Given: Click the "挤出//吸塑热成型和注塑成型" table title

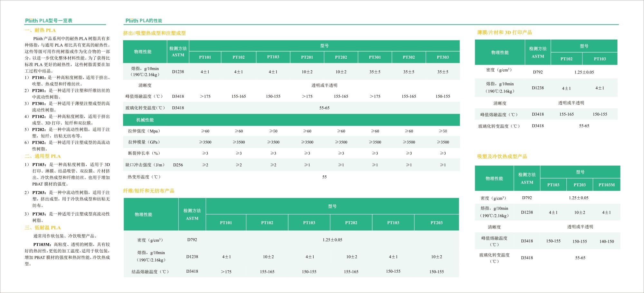Looking at the screenshot, I should pyautogui.click(x=155, y=33).
